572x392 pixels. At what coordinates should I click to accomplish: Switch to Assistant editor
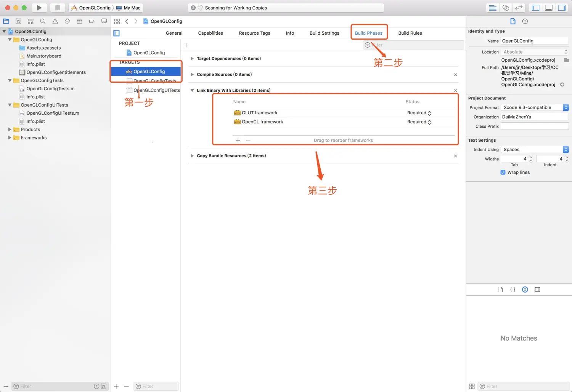pos(506,8)
